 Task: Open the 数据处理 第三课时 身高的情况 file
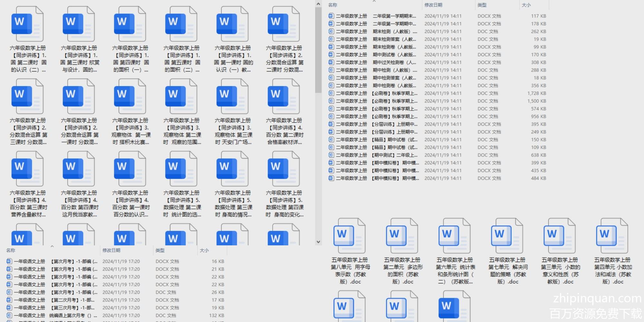232,169
